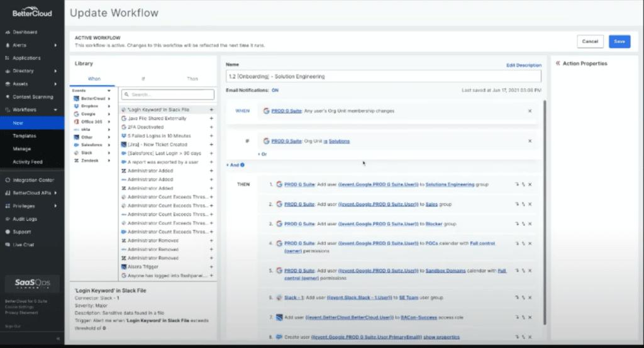Open Audit Logs in sidebar
This screenshot has width=644, height=348.
click(x=25, y=219)
